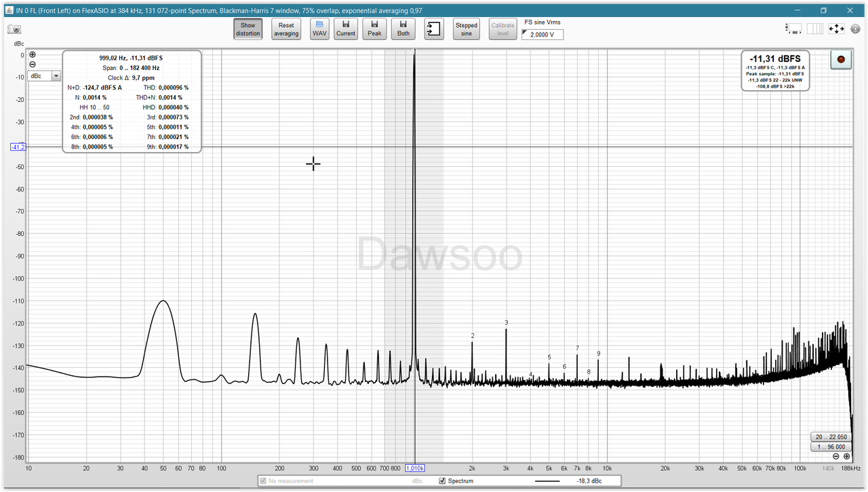The image size is (868, 492).
Task: Open RTA settings gear
Action: [855, 29]
